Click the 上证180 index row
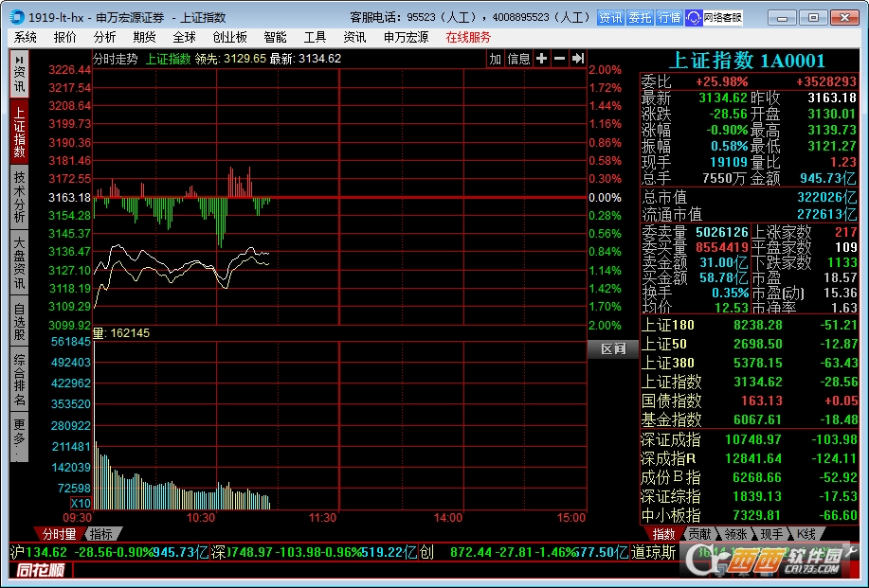The image size is (869, 588). (750, 325)
